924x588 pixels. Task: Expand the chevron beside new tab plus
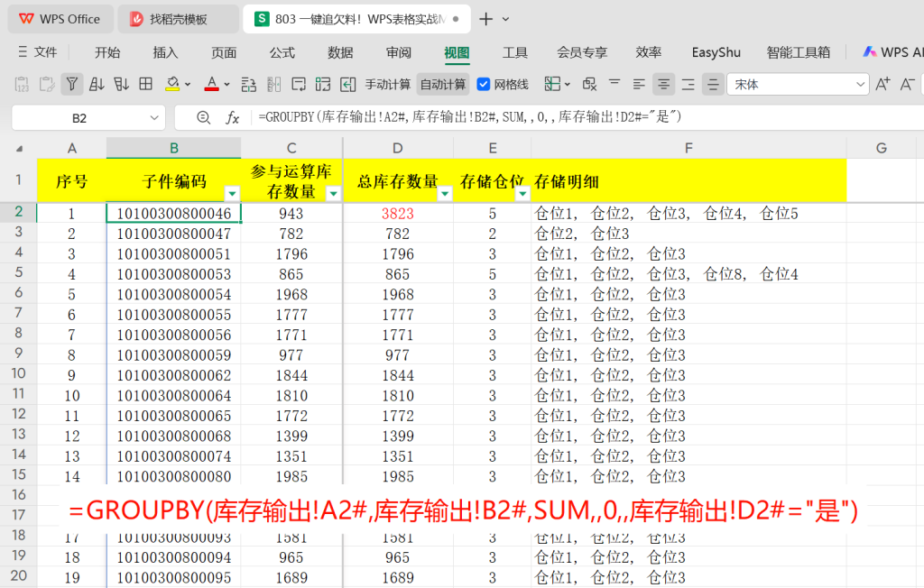point(505,19)
